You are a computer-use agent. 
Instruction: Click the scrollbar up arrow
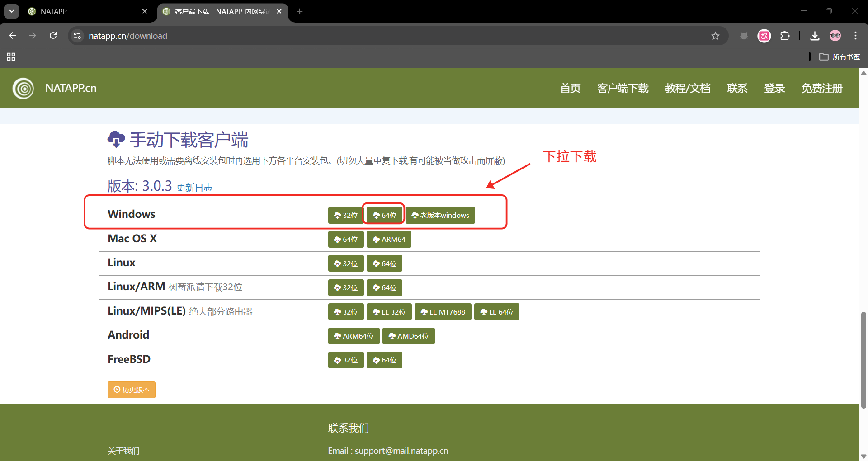coord(863,73)
